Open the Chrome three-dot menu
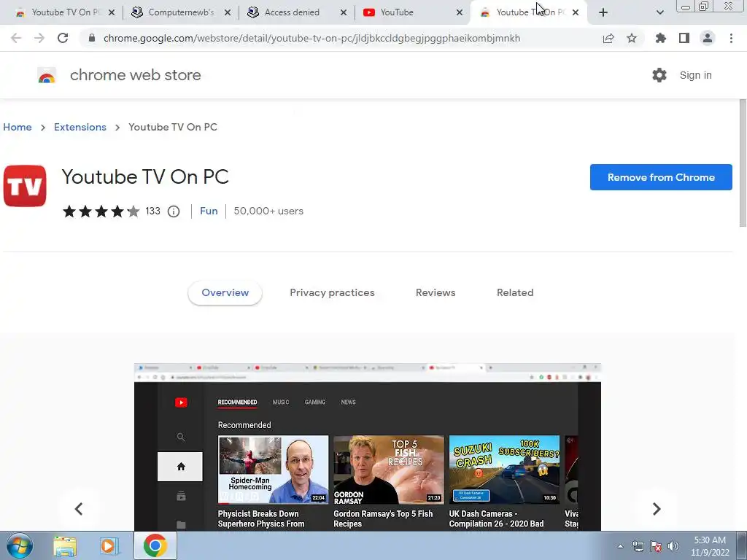747x560 pixels. tap(731, 38)
